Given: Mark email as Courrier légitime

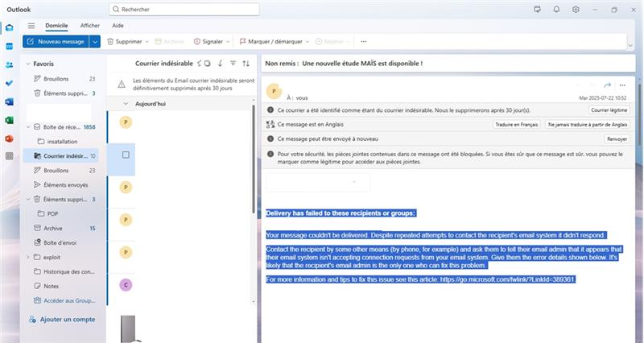Looking at the screenshot, I should (609, 110).
